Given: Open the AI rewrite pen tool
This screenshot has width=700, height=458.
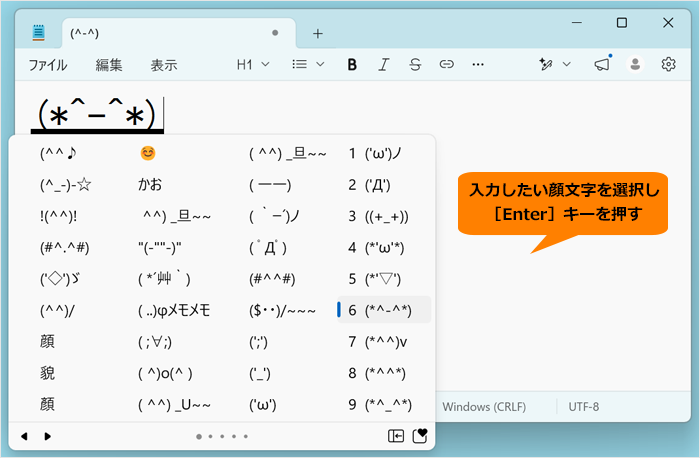Looking at the screenshot, I should pos(546,64).
